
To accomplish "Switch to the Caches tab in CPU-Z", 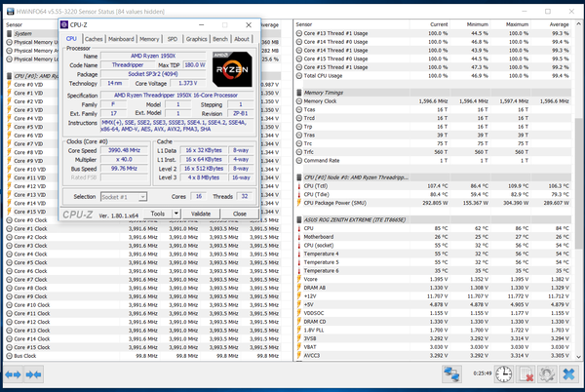I will pos(94,39).
